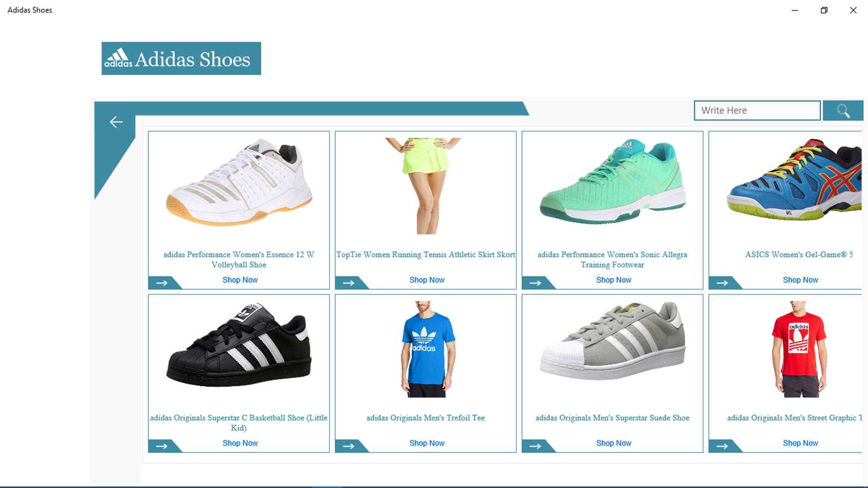Restore down the Adidas Shoes window
Viewport: 868px width, 488px height.
(x=824, y=10)
